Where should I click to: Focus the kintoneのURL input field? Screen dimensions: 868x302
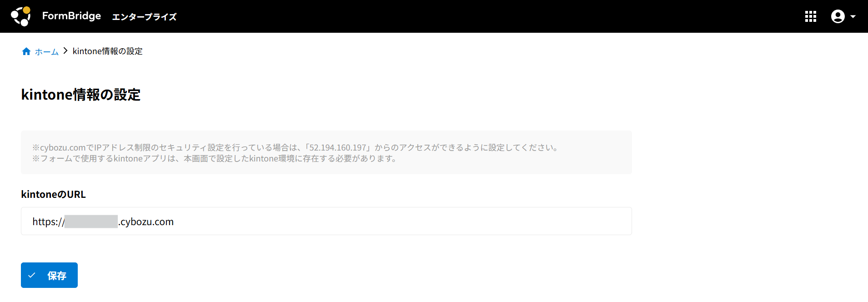326,221
